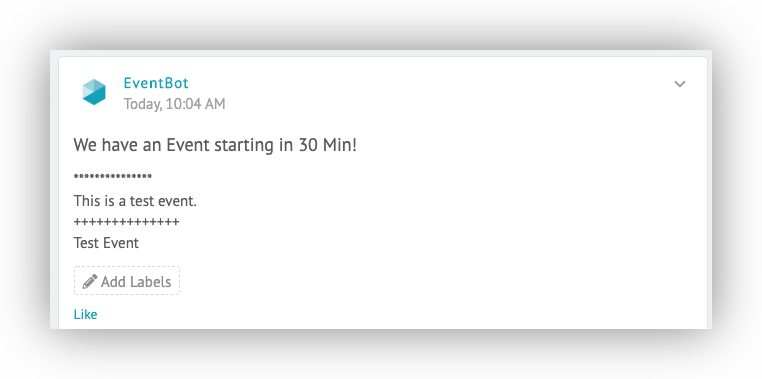This screenshot has height=379, width=762.
Task: Click the Add Labels button
Action: (x=127, y=281)
